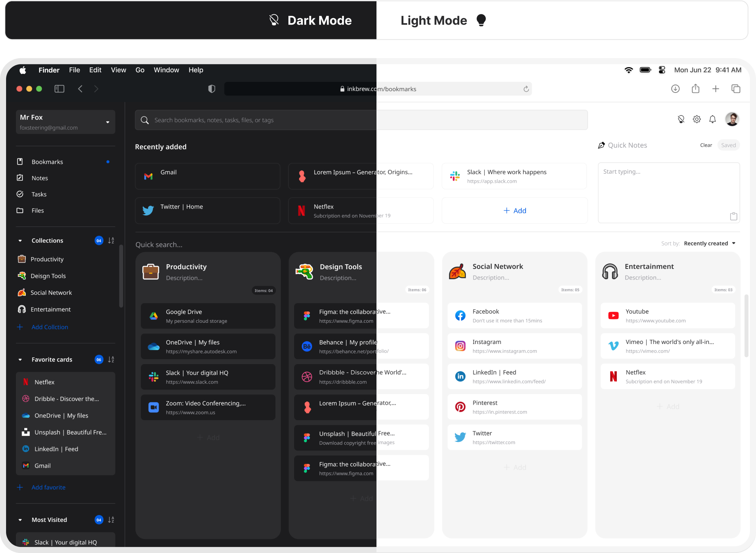Sort Favorite cards with the A-Z icon
The height and width of the screenshot is (553, 756).
(111, 360)
